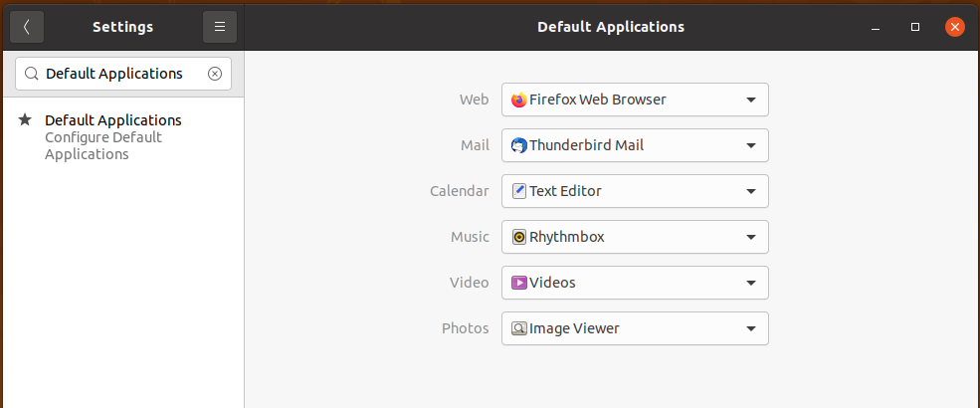The image size is (980, 408).
Task: Click the Thunderbird icon in Mail dropdown
Action: pyautogui.click(x=518, y=145)
